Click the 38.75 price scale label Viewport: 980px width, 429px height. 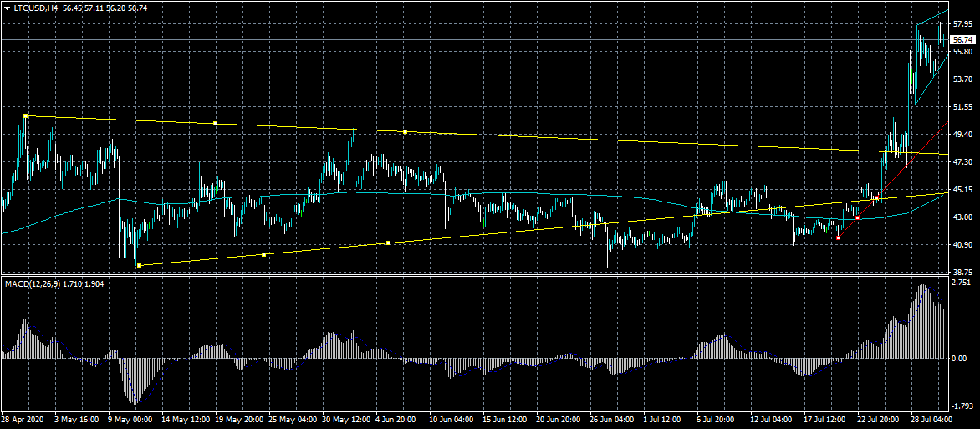962,272
